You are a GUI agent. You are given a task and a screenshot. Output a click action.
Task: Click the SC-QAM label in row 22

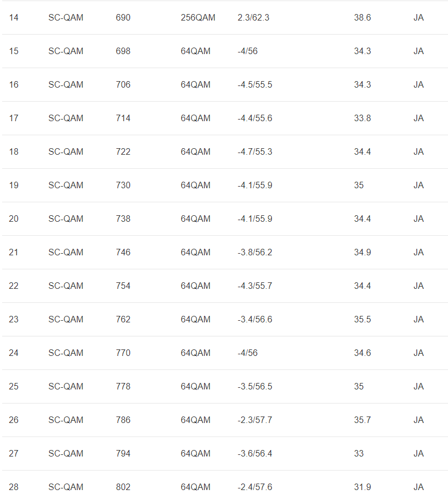click(x=66, y=286)
